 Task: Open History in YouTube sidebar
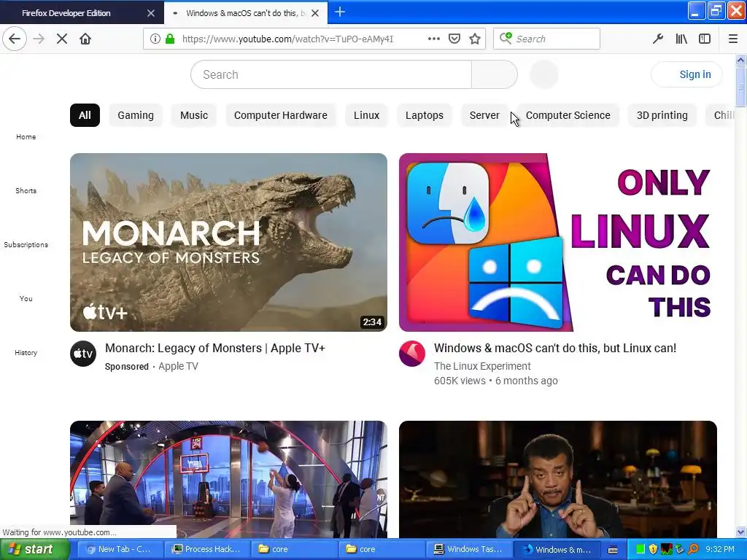coord(26,353)
